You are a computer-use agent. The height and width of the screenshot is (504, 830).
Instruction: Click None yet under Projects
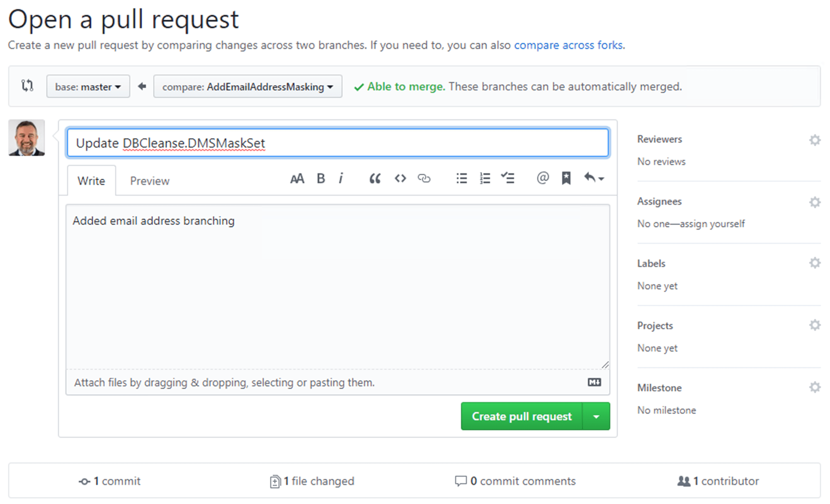coord(657,348)
